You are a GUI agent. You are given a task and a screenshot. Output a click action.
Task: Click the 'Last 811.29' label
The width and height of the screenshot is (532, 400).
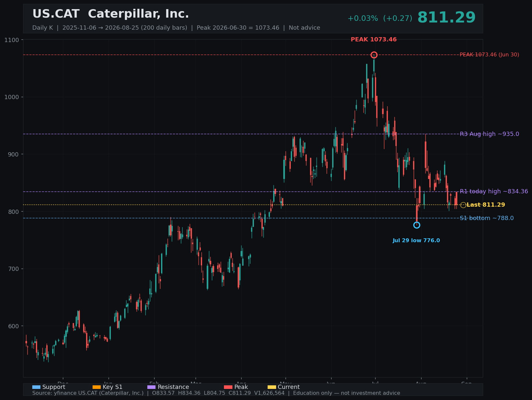486,205
